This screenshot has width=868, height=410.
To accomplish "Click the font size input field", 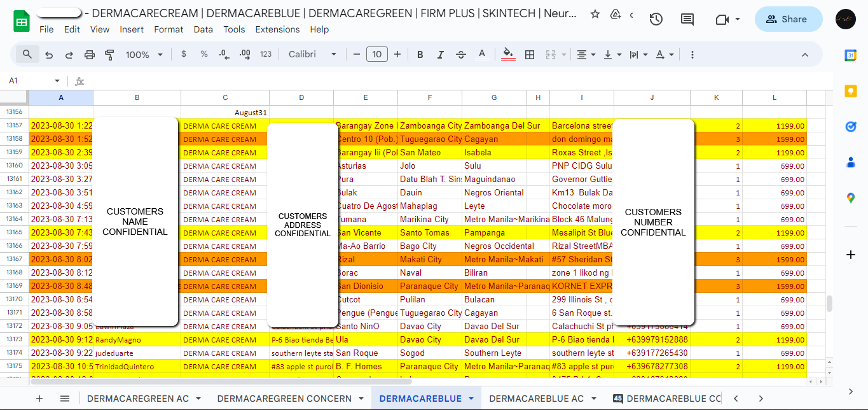I will coord(377,55).
